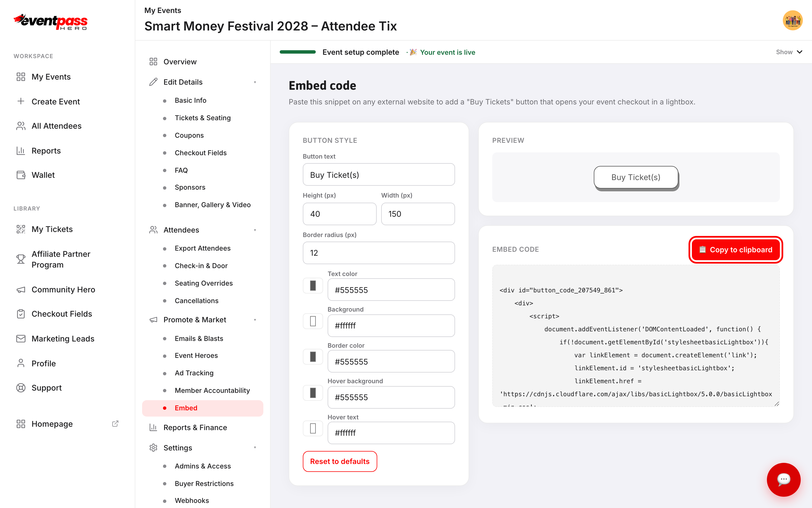Click the Homepage grid icon
This screenshot has height=508, width=812.
tap(21, 424)
